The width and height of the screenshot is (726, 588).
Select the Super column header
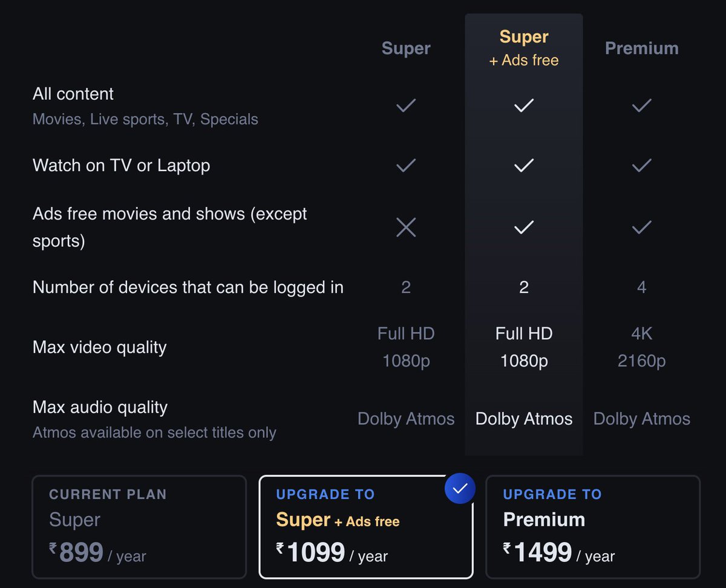click(406, 48)
